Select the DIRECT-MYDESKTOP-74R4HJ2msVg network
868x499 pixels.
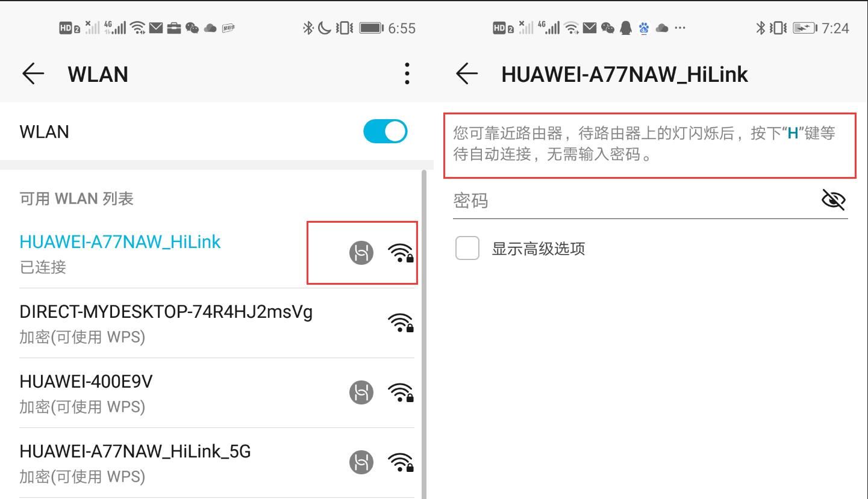(217, 323)
